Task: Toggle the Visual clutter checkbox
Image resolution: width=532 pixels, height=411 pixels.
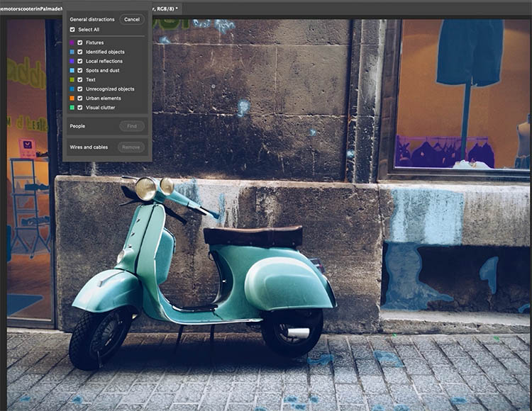Action: [x=80, y=107]
